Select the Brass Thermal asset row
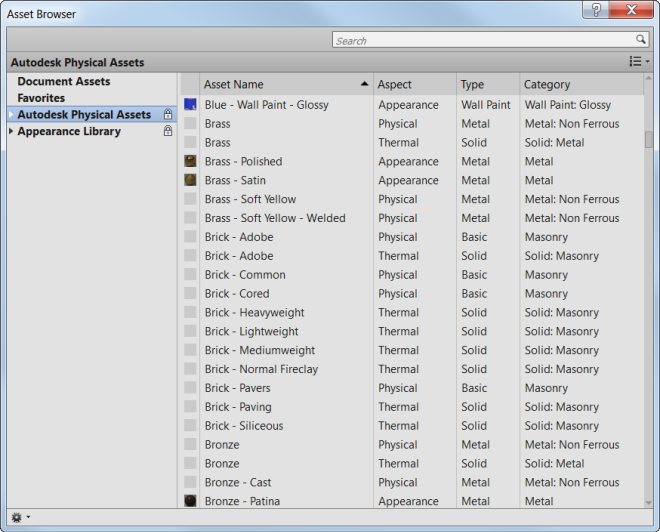This screenshot has height=532, width=660. [x=412, y=143]
